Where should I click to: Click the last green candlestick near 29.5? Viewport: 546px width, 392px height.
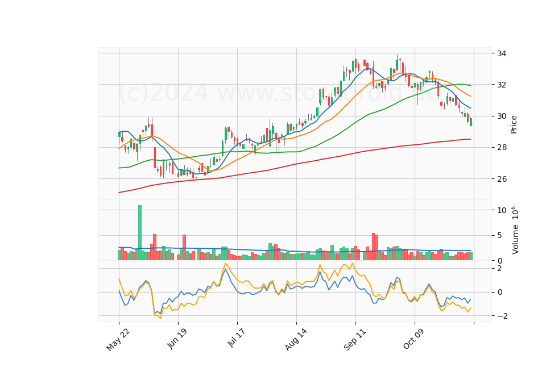pos(471,122)
